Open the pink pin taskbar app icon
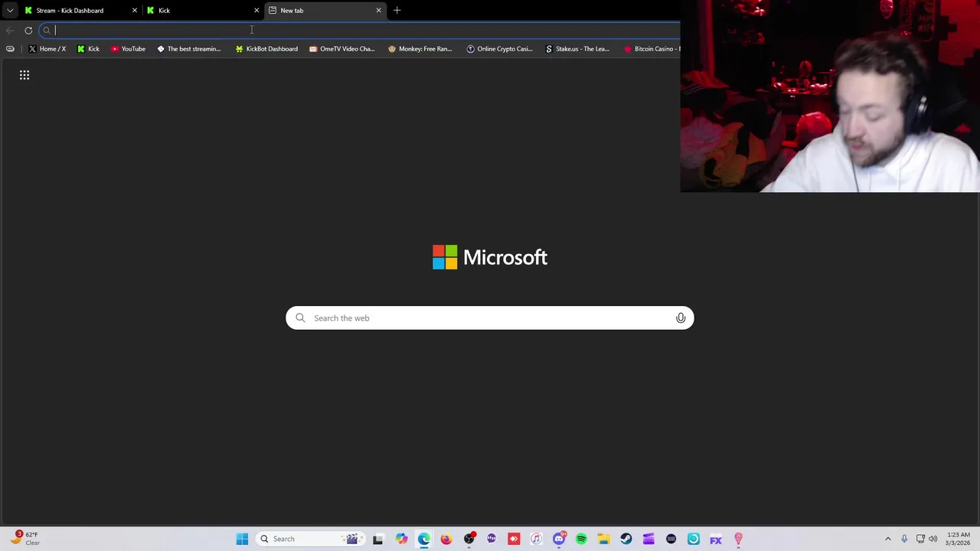 (x=738, y=539)
